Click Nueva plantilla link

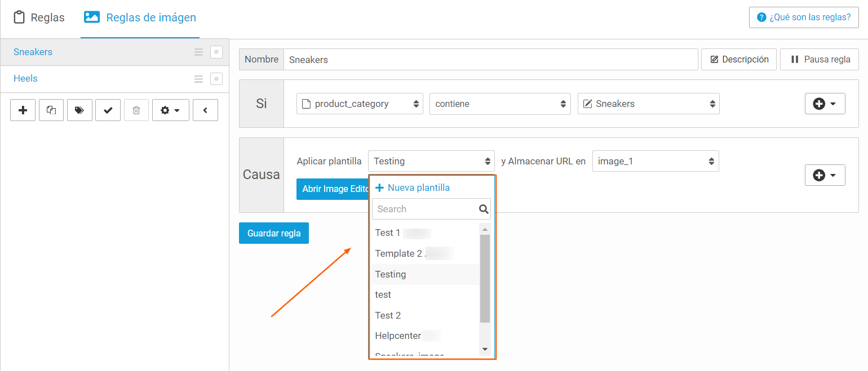[413, 187]
